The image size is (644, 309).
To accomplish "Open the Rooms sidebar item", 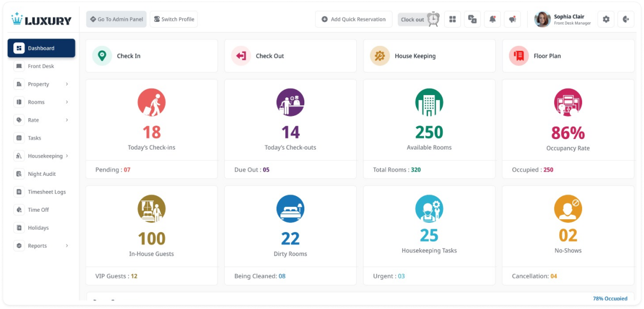I will (x=41, y=102).
